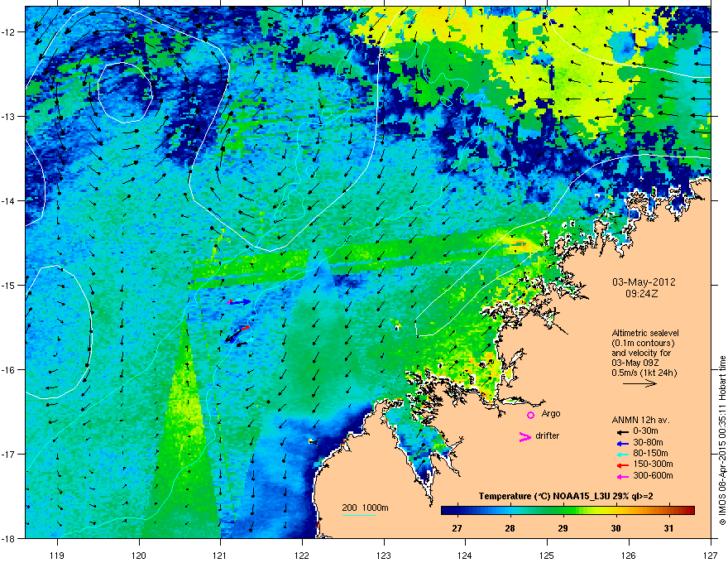
Task: Click the dark red warm end of temperature colorbar
Action: [x=688, y=510]
